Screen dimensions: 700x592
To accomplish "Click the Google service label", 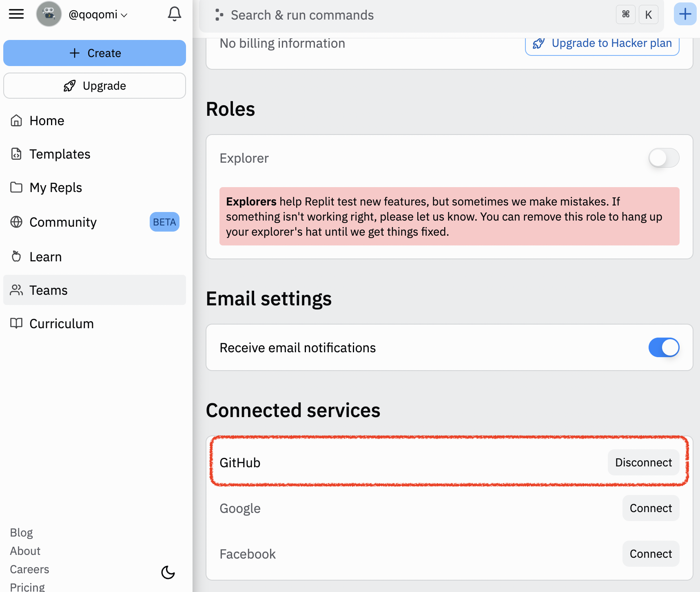I will (240, 508).
